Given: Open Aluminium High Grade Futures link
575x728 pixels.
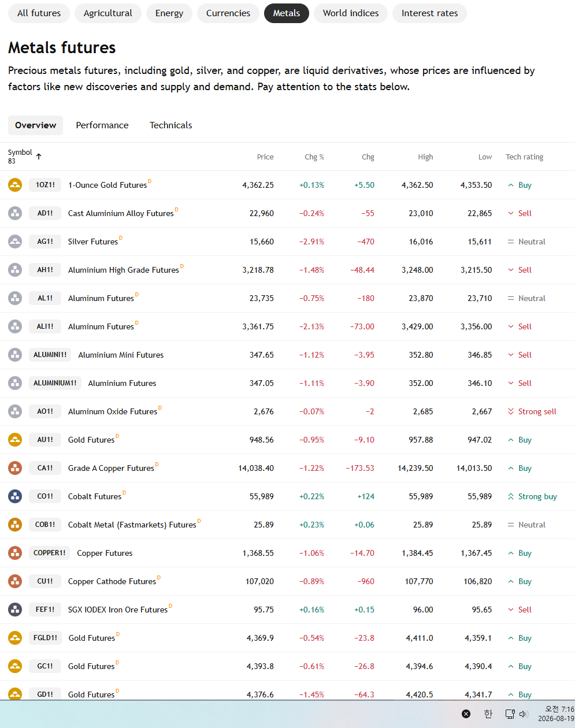Looking at the screenshot, I should tap(124, 270).
